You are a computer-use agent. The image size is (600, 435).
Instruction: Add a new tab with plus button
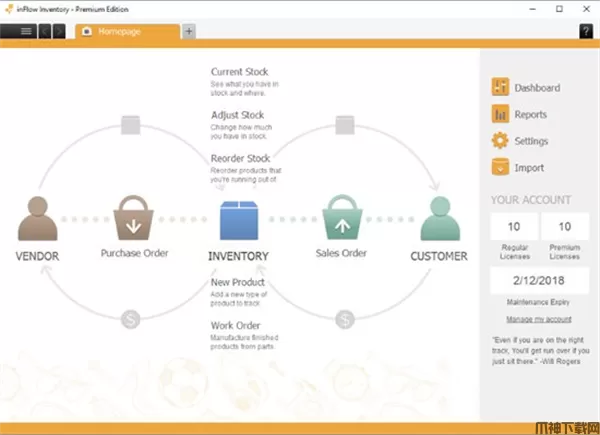(189, 31)
